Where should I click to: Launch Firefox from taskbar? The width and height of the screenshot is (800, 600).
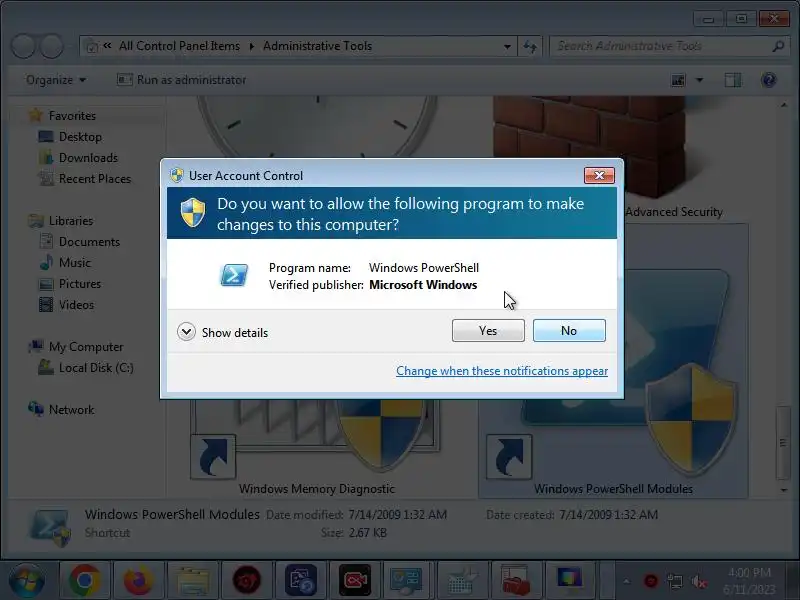point(139,581)
